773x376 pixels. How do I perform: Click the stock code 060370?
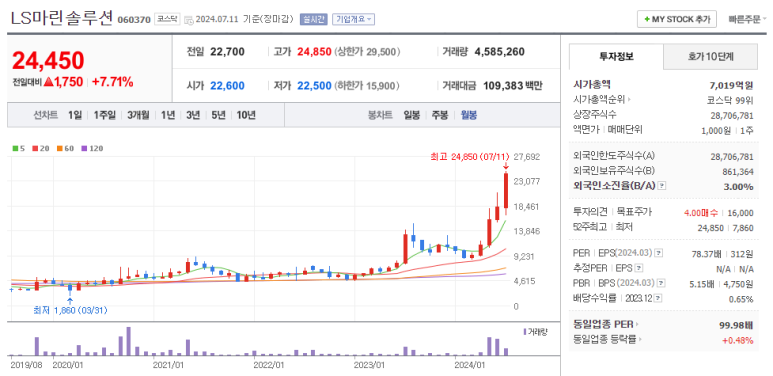[134, 20]
